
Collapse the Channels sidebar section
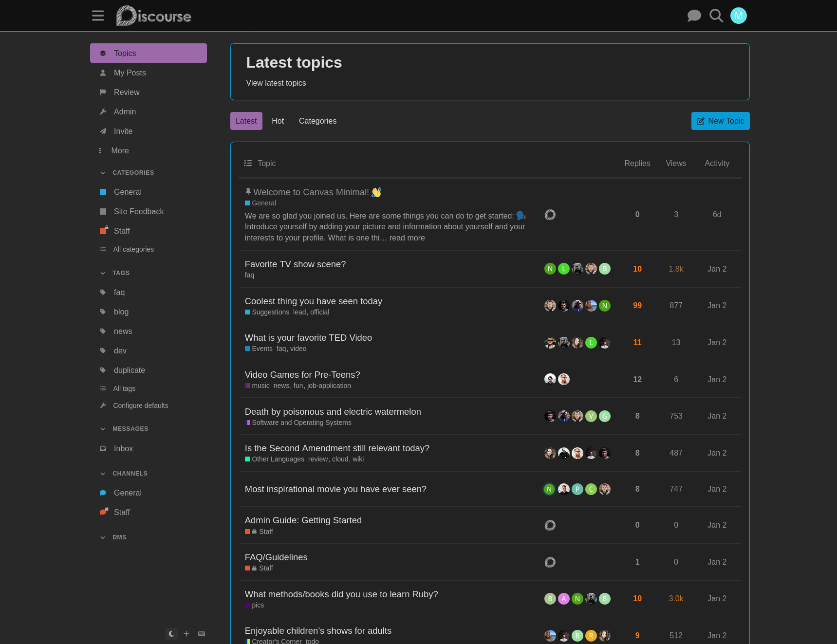coord(103,474)
